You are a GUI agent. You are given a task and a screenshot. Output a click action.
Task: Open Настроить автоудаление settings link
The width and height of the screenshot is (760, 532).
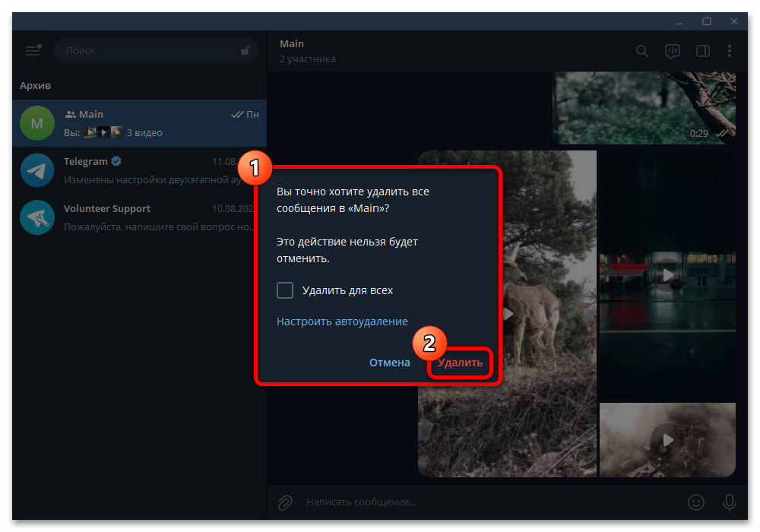click(x=342, y=321)
